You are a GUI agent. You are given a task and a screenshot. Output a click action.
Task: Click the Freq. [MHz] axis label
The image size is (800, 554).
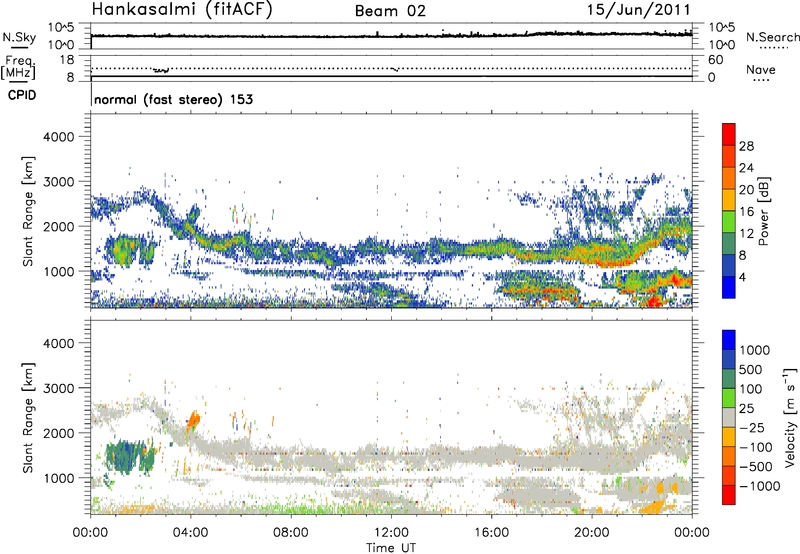click(x=18, y=68)
